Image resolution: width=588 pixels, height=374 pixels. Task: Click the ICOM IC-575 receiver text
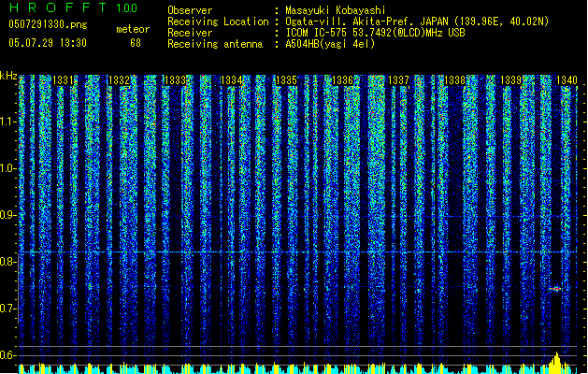pyautogui.click(x=375, y=33)
